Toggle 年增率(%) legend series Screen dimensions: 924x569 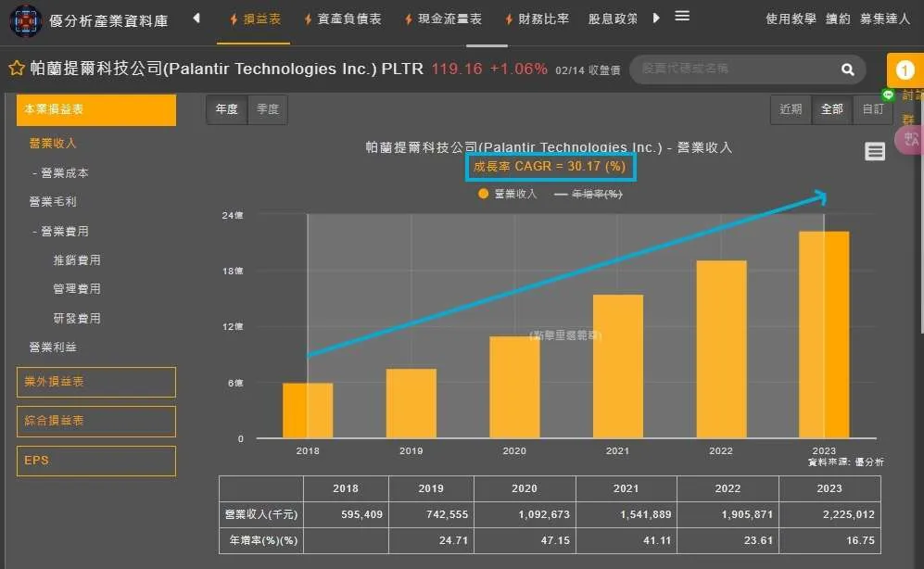tap(589, 194)
